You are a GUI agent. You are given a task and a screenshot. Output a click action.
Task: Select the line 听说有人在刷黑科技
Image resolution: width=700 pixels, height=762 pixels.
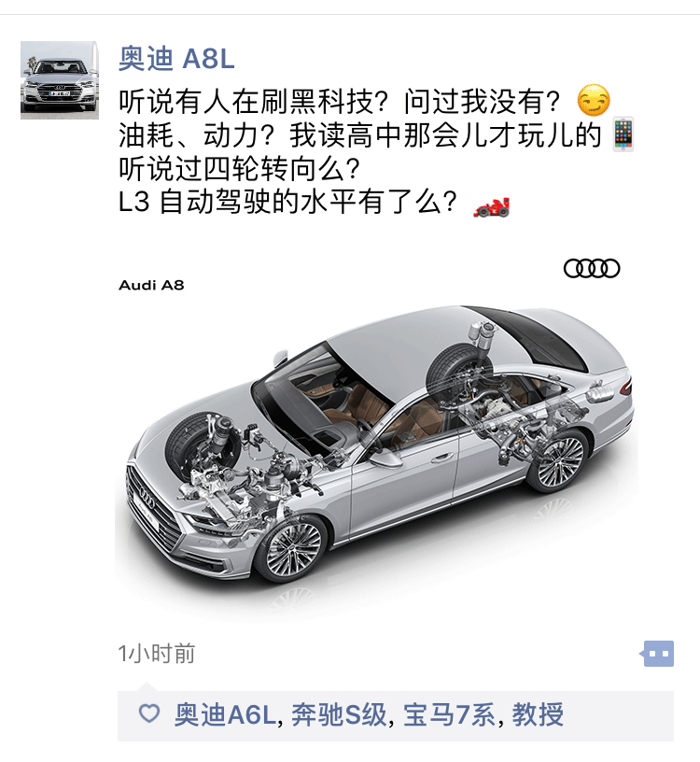364,101
